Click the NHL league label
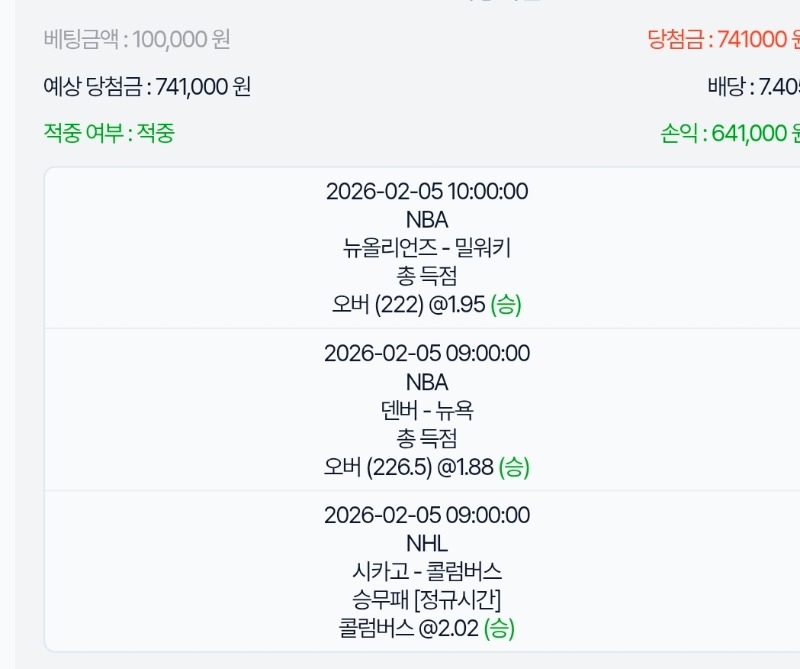 [427, 544]
